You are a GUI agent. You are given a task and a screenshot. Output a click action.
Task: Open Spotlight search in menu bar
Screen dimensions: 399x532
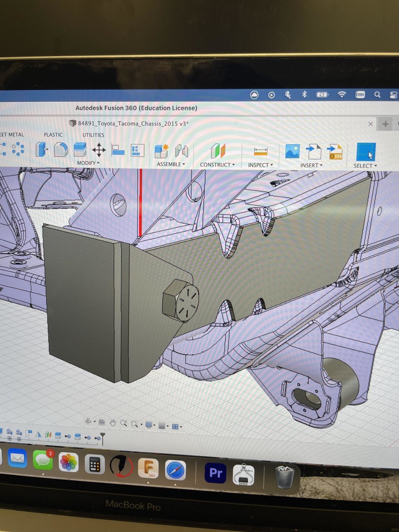coord(377,95)
